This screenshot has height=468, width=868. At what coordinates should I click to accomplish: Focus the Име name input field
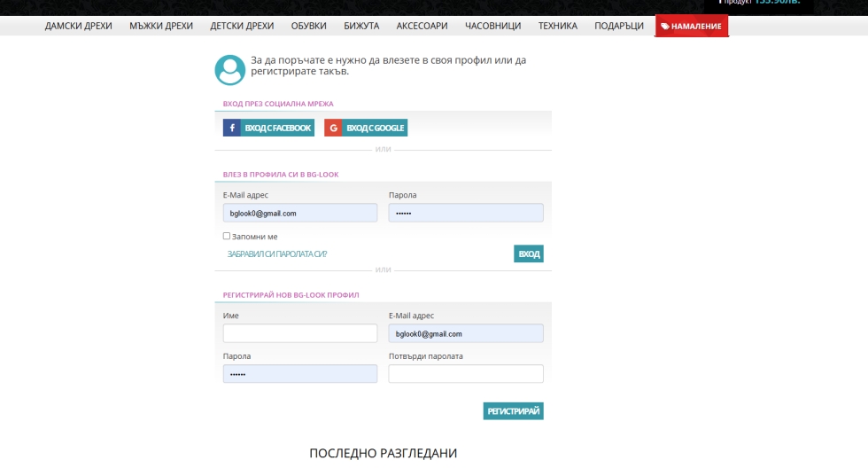[x=300, y=333]
